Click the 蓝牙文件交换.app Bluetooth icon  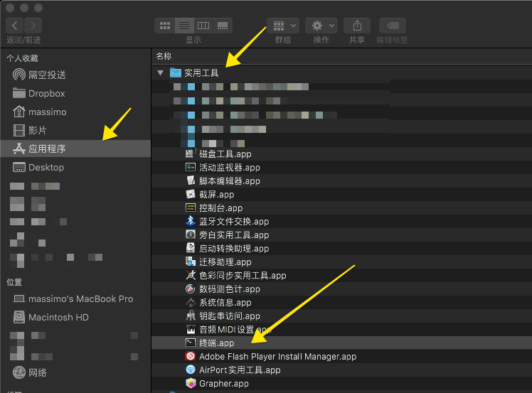(190, 222)
